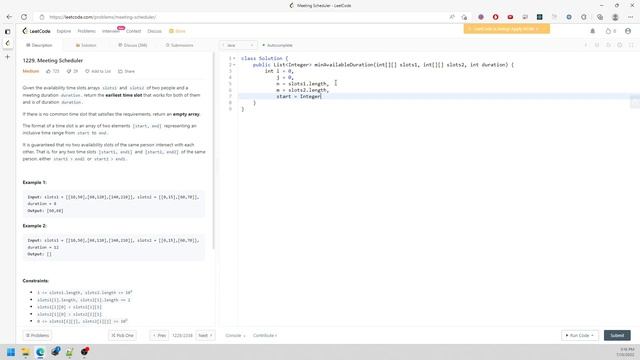Open the Explore menu item
Image resolution: width=640 pixels, height=360 pixels.
[x=64, y=31]
